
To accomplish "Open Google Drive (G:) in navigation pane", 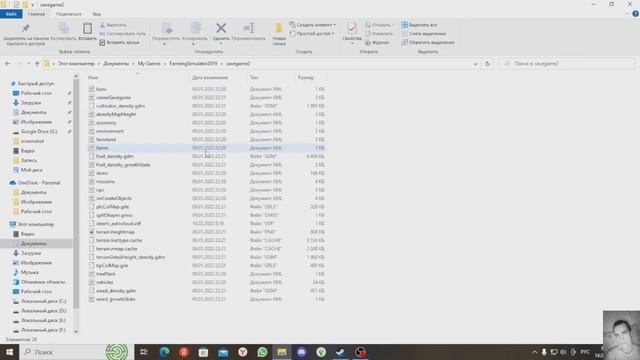I will point(39,131).
